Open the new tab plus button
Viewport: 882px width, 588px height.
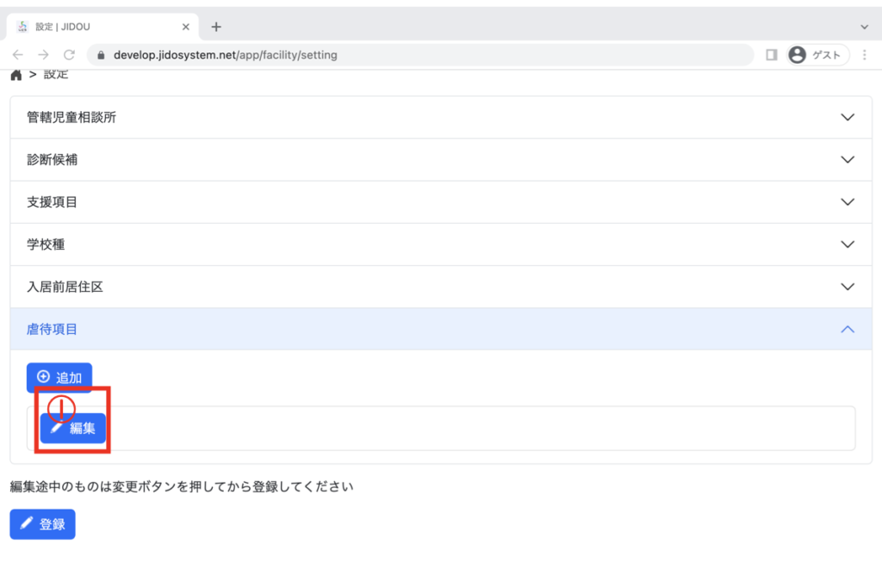pyautogui.click(x=216, y=27)
